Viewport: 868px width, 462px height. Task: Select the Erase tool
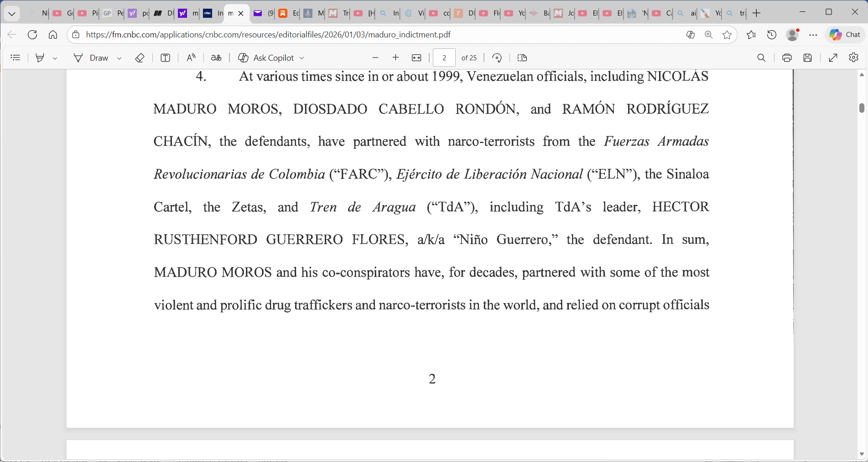tap(140, 58)
